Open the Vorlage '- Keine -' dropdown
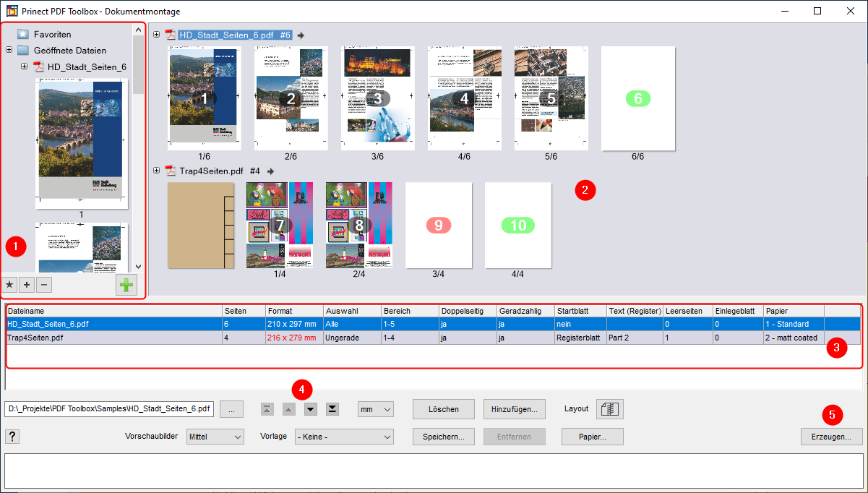868x493 pixels. [x=344, y=437]
